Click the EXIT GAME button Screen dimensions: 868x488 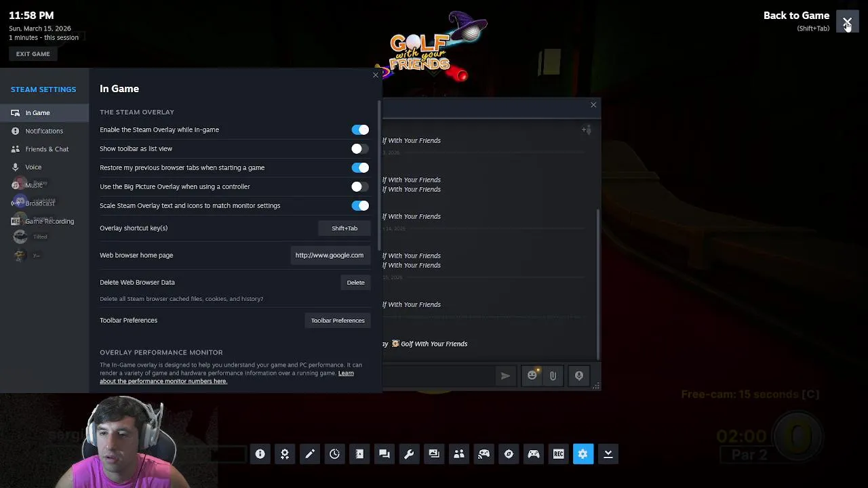click(33, 54)
